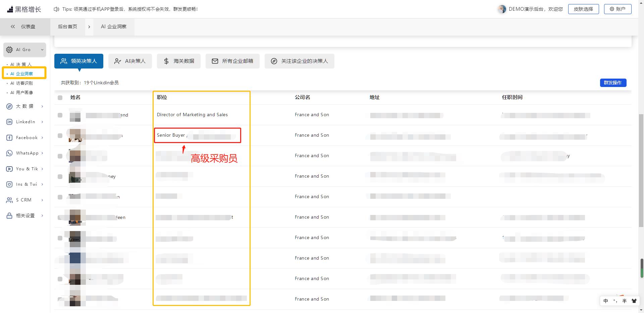Open AI 访客识别 in sidebar
This screenshot has width=644, height=313.
(x=21, y=83)
